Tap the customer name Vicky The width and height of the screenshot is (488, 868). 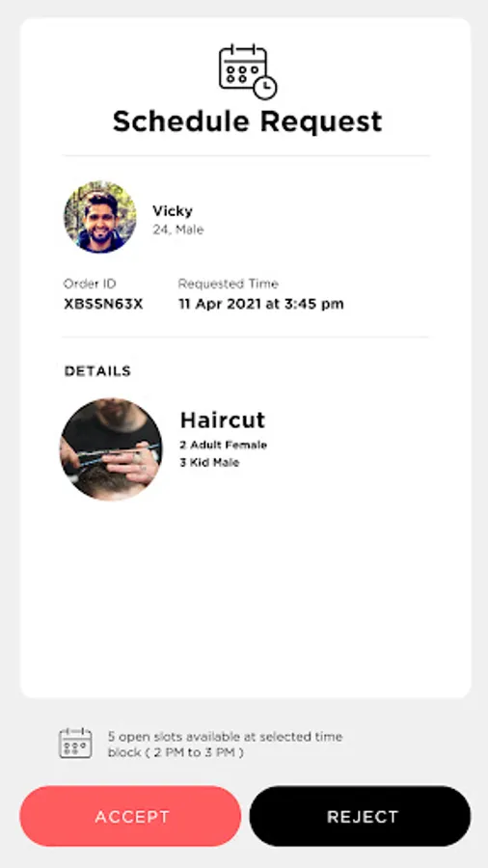pyautogui.click(x=173, y=211)
